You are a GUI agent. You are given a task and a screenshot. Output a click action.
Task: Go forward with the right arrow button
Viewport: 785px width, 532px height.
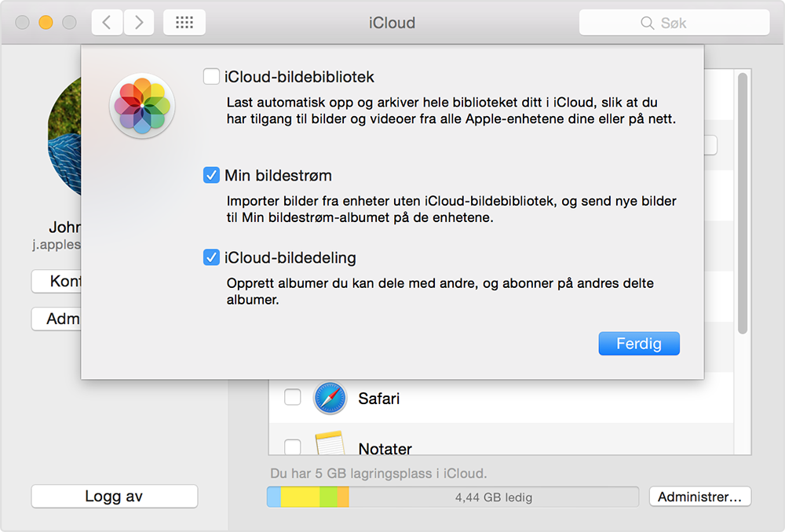pos(139,23)
